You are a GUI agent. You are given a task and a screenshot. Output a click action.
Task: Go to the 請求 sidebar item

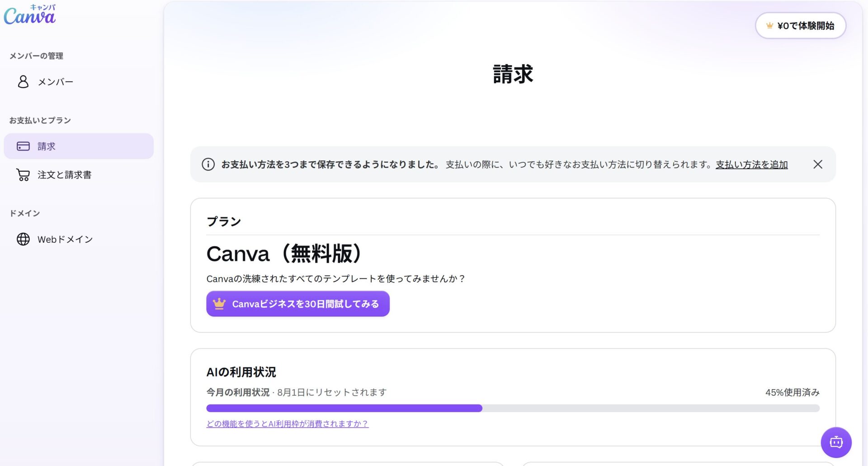79,146
